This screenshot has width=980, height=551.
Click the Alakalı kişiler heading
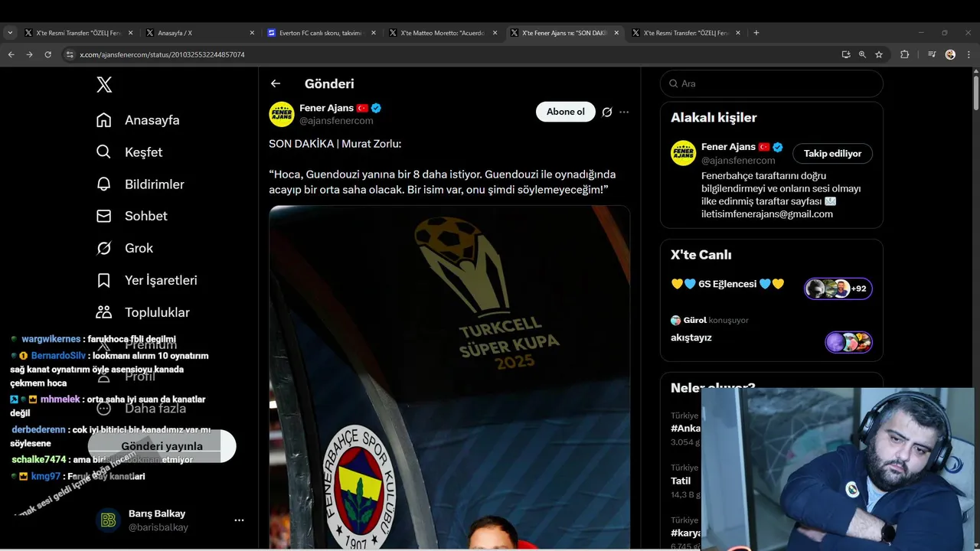[714, 118]
